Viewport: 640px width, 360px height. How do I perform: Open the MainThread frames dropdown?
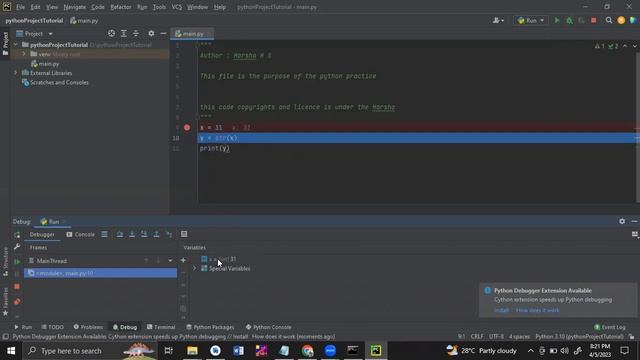tap(170, 260)
